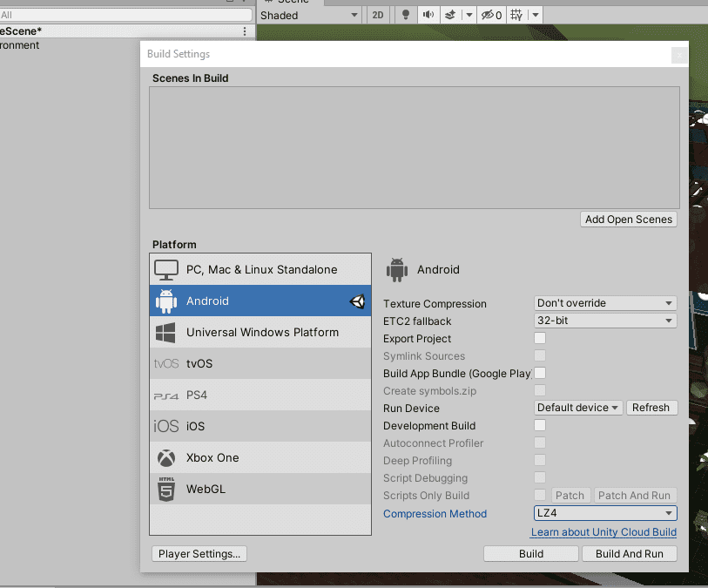Toggle hidden objects visibility eye icon

click(x=492, y=15)
